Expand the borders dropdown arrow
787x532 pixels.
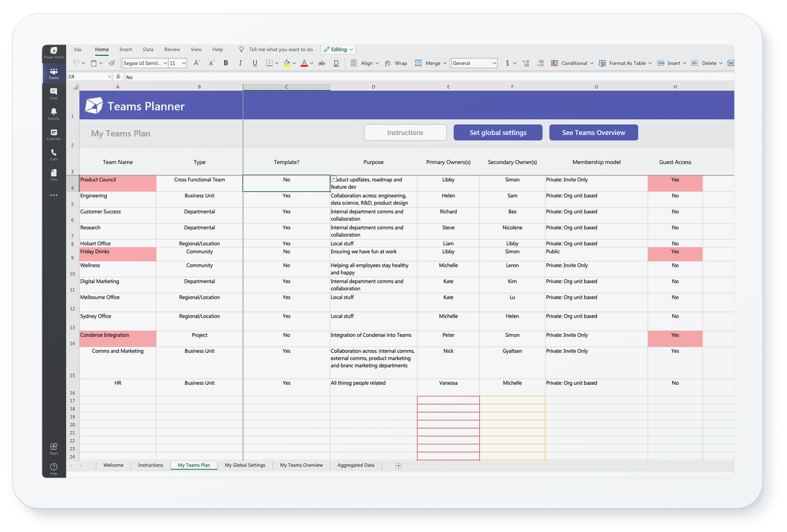coord(277,63)
